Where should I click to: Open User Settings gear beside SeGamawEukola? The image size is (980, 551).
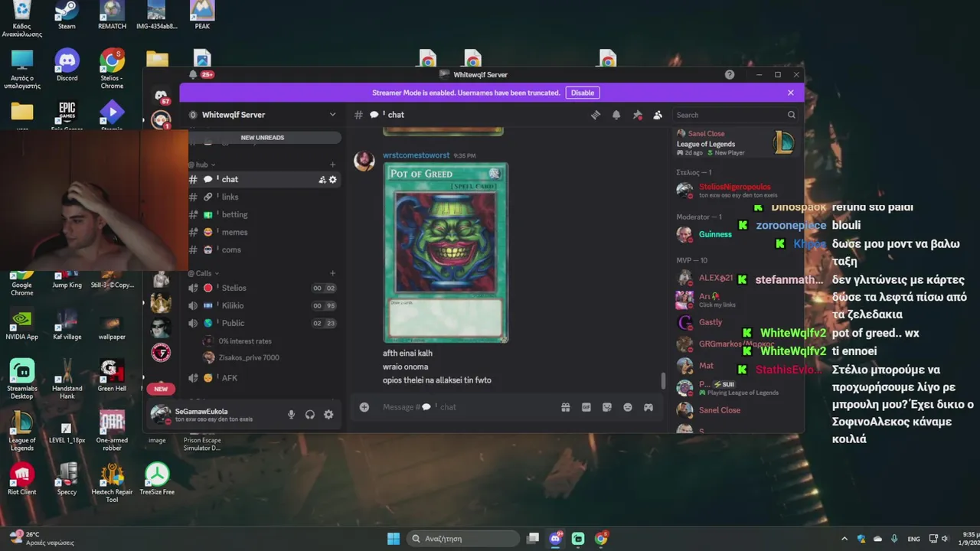click(x=328, y=415)
